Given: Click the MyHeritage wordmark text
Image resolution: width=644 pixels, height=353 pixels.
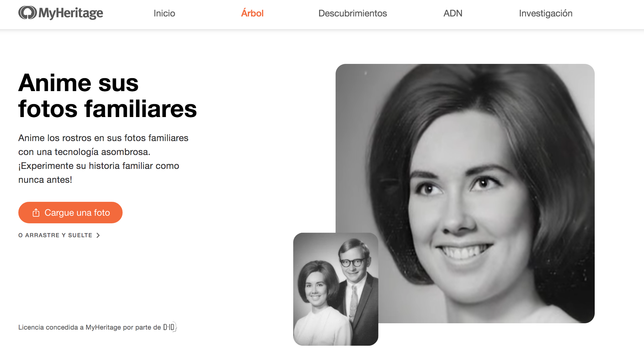Looking at the screenshot, I should [x=71, y=13].
